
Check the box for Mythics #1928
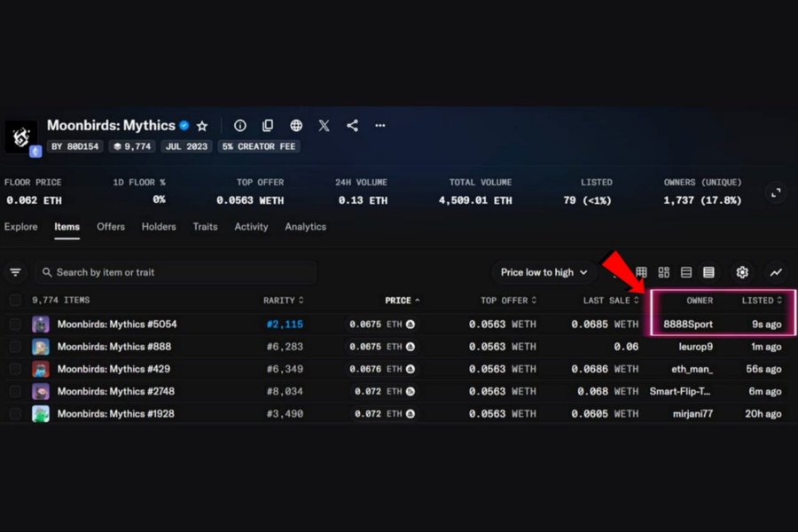point(15,414)
